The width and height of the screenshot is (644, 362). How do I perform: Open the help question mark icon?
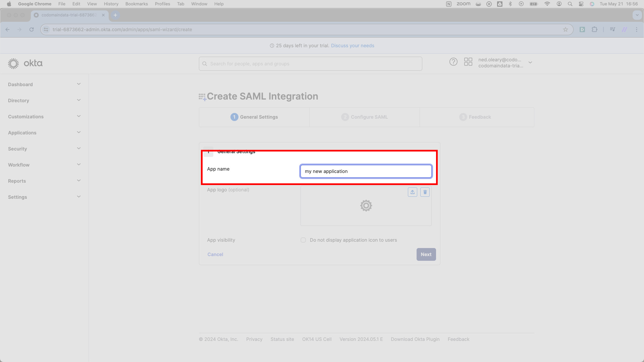453,62
